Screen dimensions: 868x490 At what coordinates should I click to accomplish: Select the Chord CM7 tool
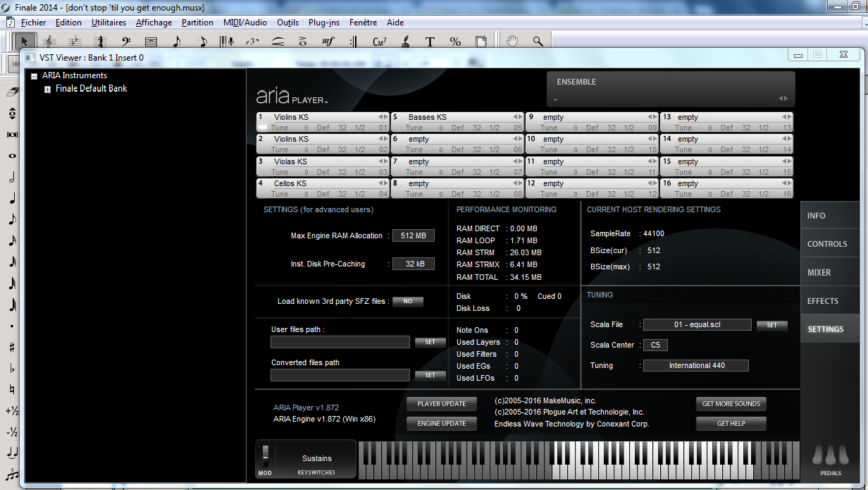380,42
